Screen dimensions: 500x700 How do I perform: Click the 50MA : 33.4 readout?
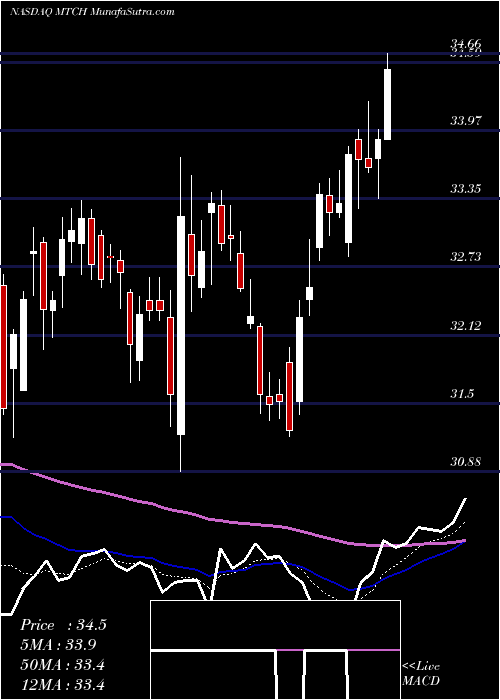(x=62, y=665)
